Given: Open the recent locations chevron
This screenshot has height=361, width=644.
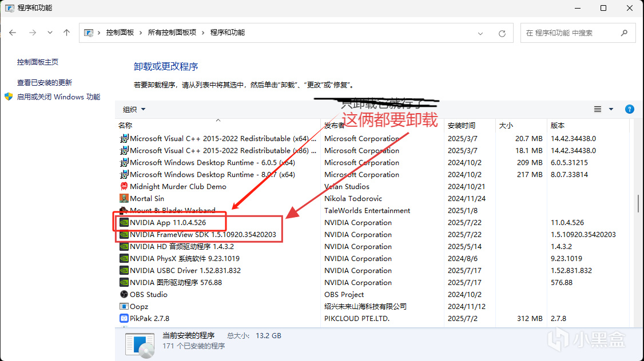Looking at the screenshot, I should tap(50, 33).
